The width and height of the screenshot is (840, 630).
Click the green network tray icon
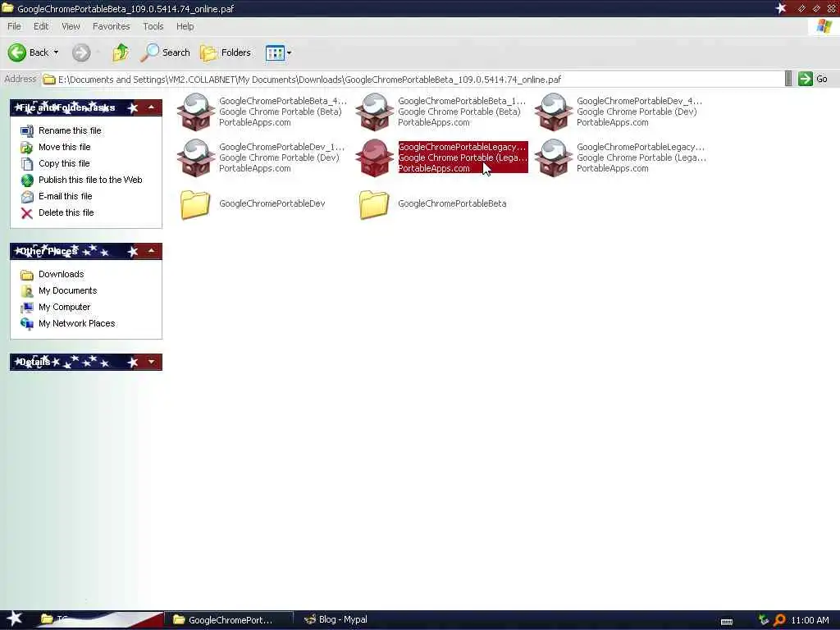[x=764, y=620]
